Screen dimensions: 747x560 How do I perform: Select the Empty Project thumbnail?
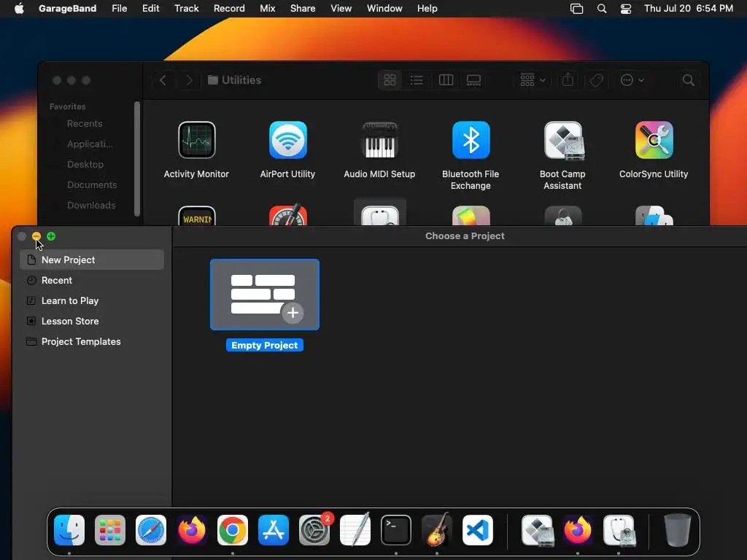265,295
